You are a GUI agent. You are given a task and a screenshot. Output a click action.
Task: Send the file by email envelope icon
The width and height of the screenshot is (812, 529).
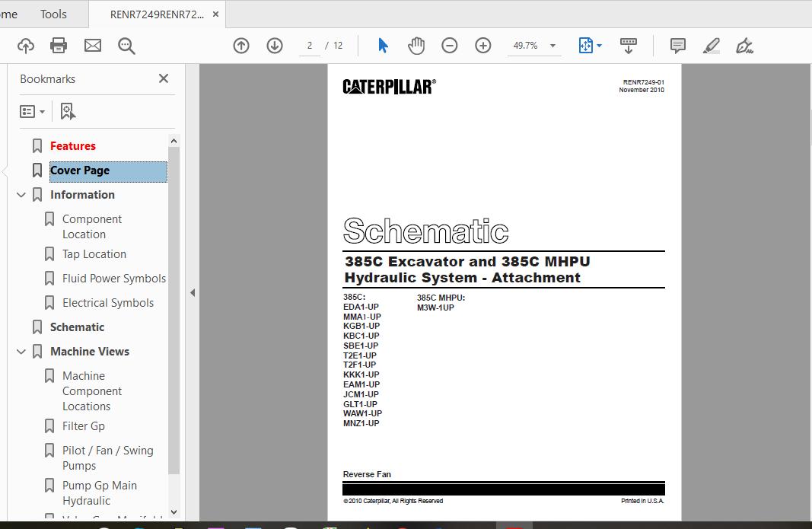pyautogui.click(x=93, y=46)
